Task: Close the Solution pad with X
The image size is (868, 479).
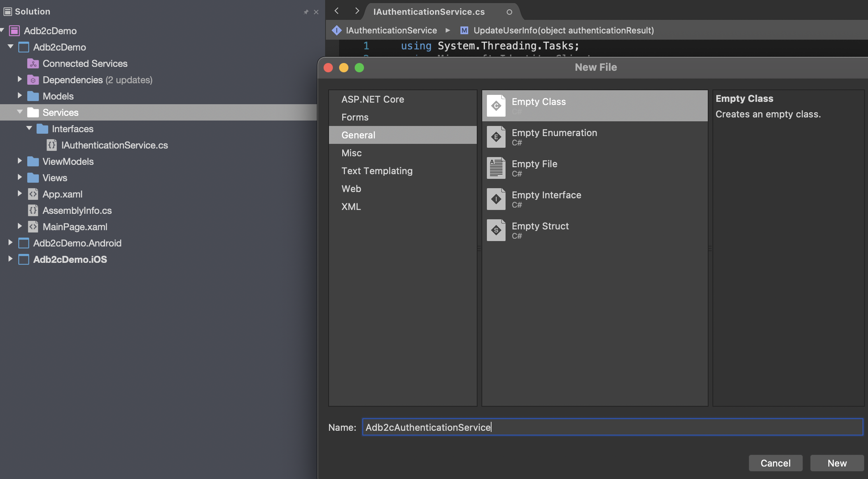Action: 316,12
